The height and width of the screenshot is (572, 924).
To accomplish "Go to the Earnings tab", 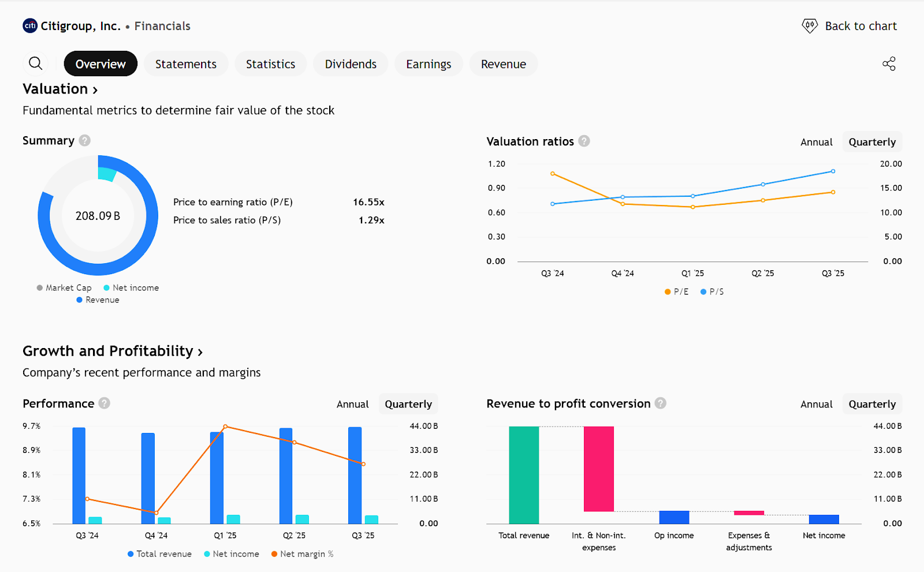I will point(429,64).
